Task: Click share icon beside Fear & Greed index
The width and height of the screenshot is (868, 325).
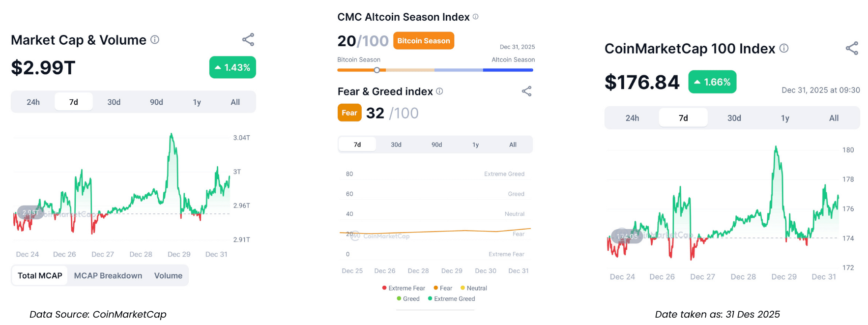Action: [x=526, y=91]
